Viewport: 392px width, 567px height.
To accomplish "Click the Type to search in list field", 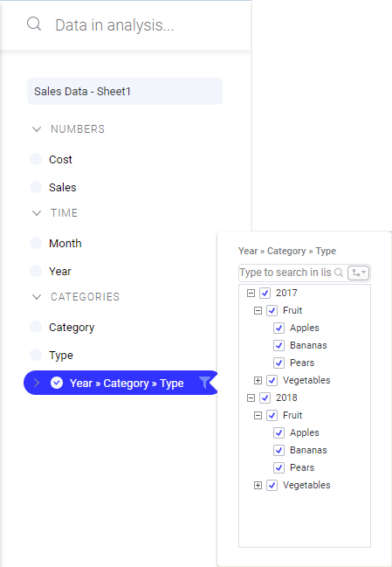I will coord(285,273).
